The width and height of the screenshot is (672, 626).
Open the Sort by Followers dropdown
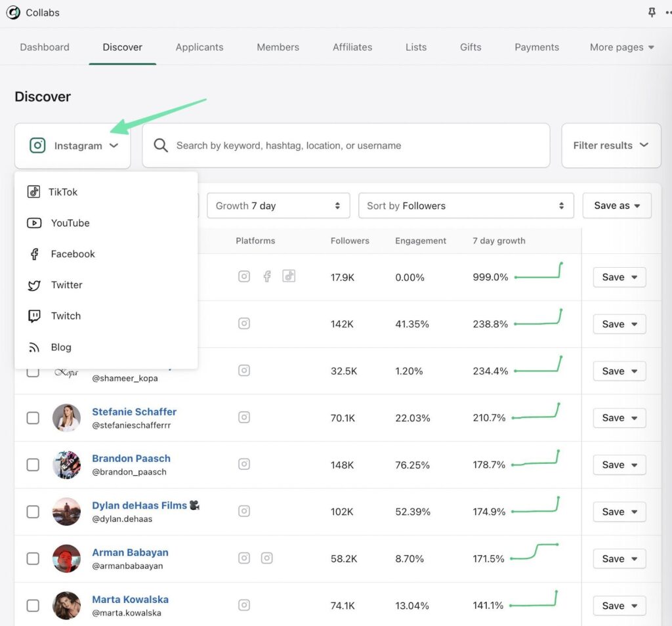465,205
